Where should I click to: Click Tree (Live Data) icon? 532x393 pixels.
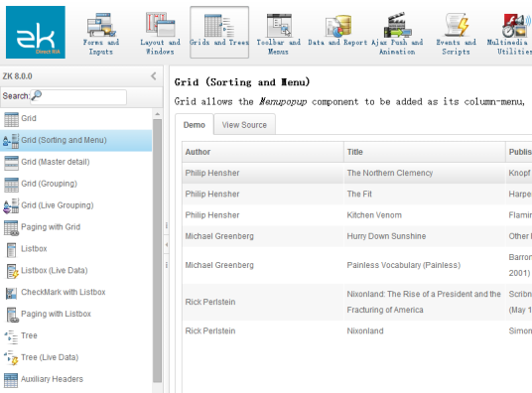pyautogui.click(x=11, y=358)
